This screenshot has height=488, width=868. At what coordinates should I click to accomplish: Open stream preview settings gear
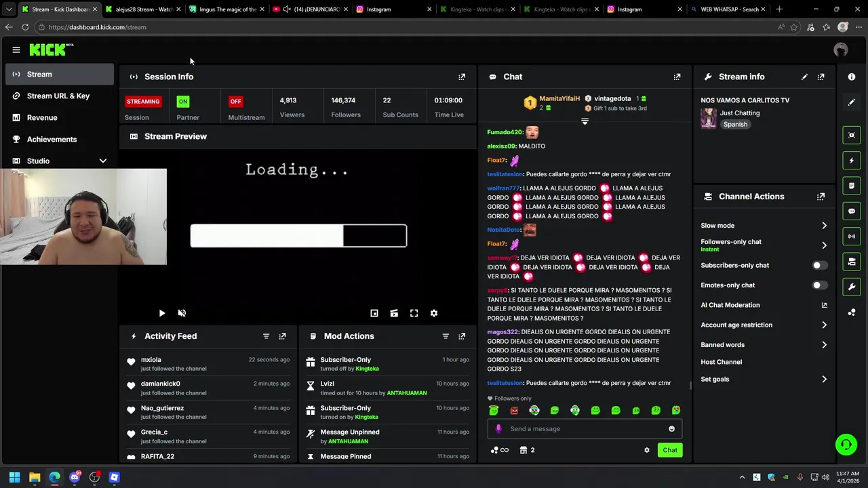[434, 313]
